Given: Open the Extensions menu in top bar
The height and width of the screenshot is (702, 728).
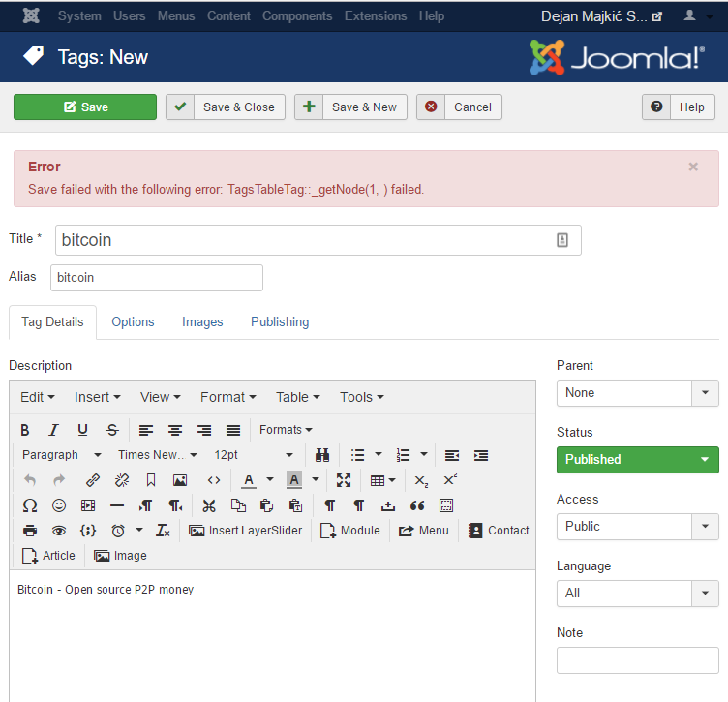Looking at the screenshot, I should click(376, 16).
